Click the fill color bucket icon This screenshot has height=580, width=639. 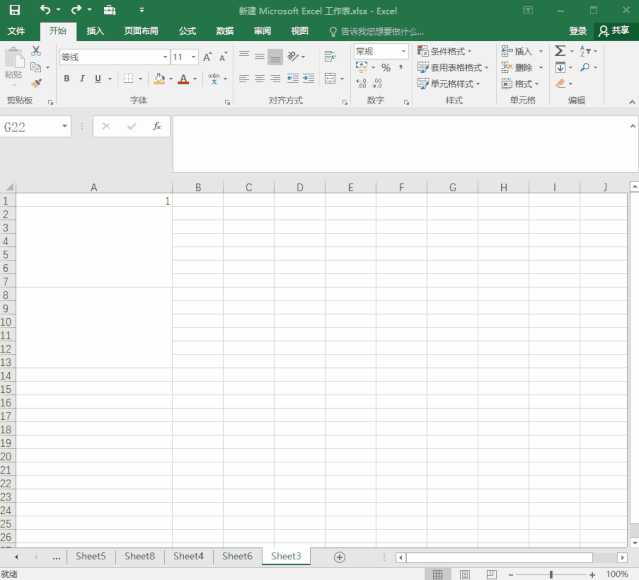point(158,79)
